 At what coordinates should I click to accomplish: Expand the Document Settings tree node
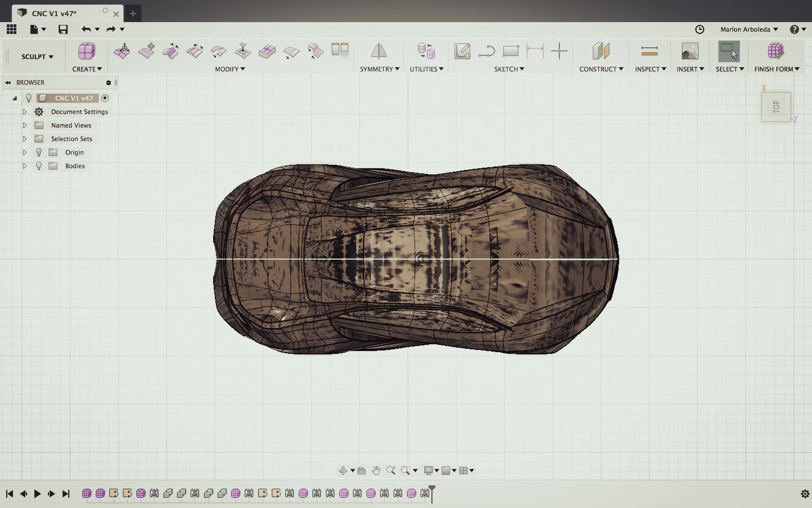coord(24,112)
